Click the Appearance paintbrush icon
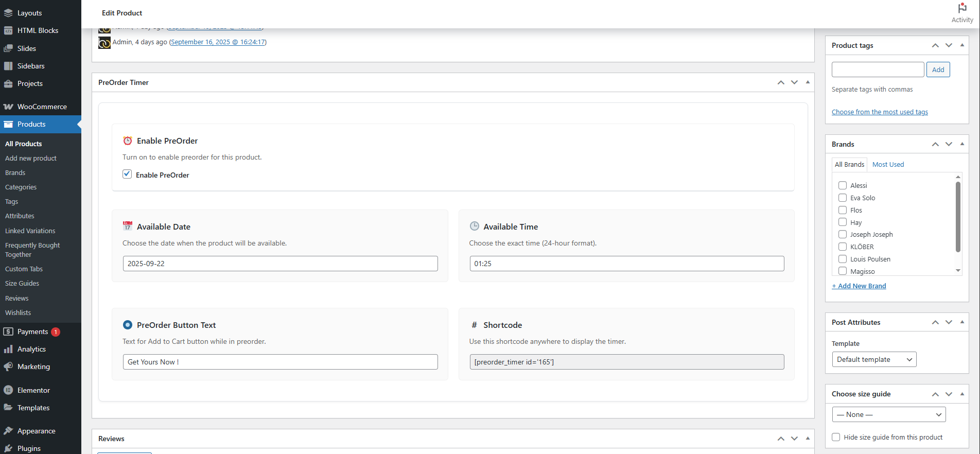980x454 pixels. coord(8,431)
